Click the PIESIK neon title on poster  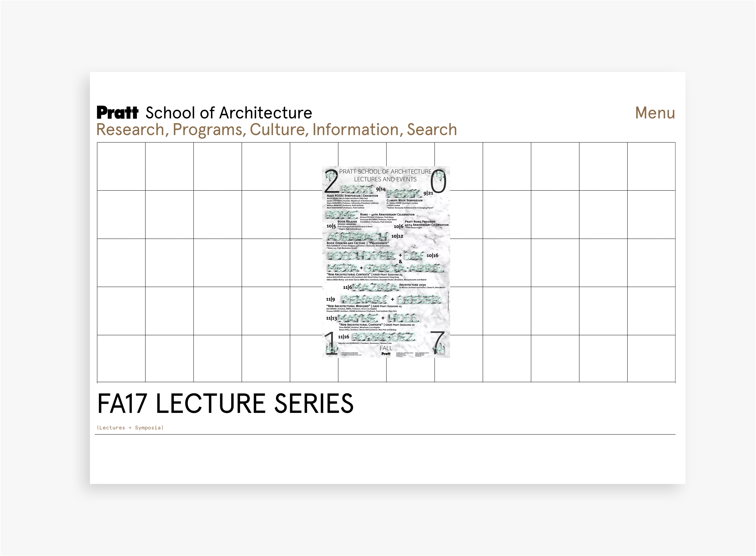pyautogui.click(x=404, y=194)
